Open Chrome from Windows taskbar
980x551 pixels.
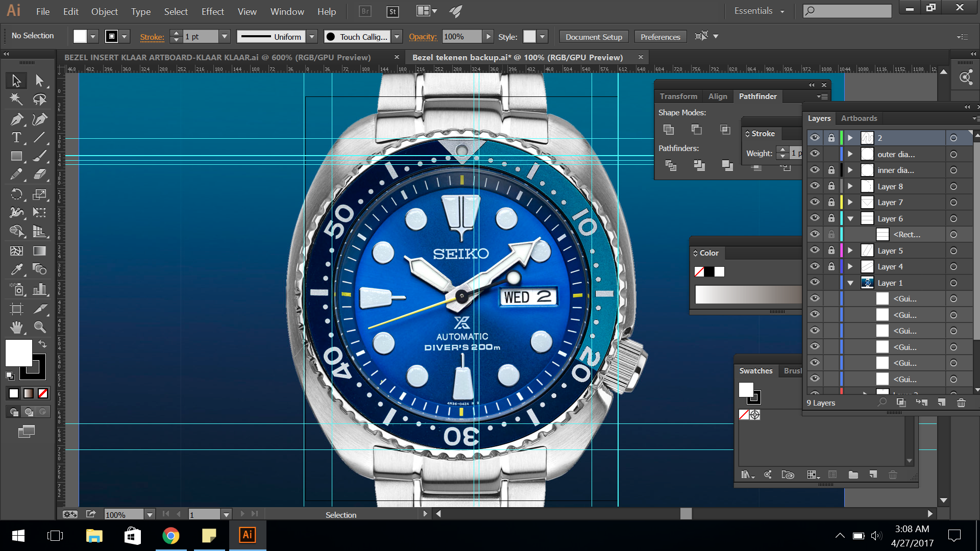coord(171,536)
